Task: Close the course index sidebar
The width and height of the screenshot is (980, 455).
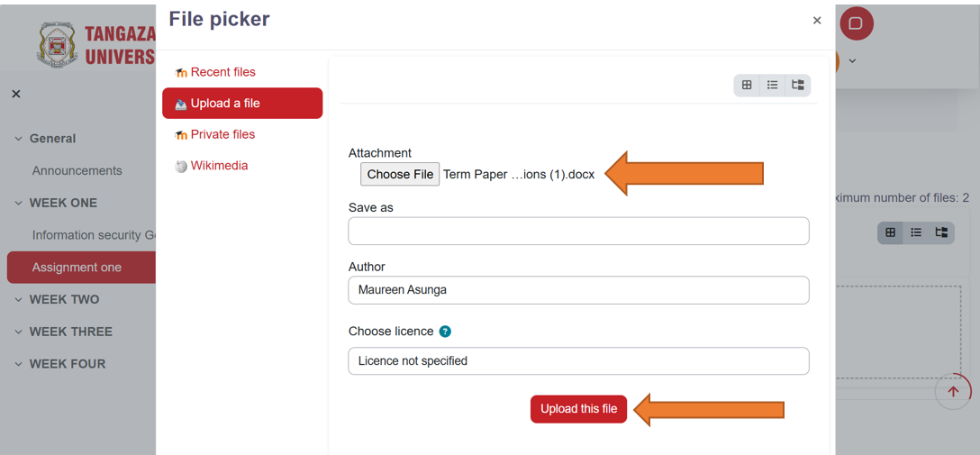Action: 16,94
